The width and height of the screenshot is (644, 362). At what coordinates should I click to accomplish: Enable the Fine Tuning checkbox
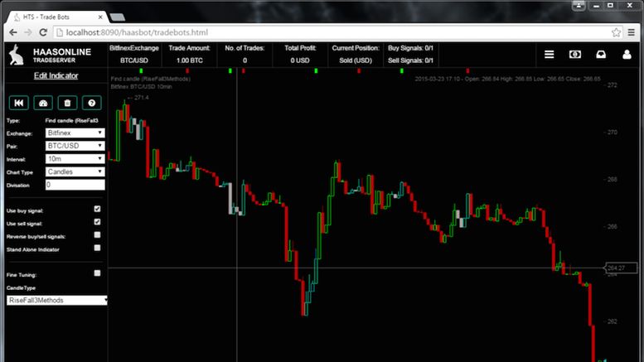tap(97, 273)
